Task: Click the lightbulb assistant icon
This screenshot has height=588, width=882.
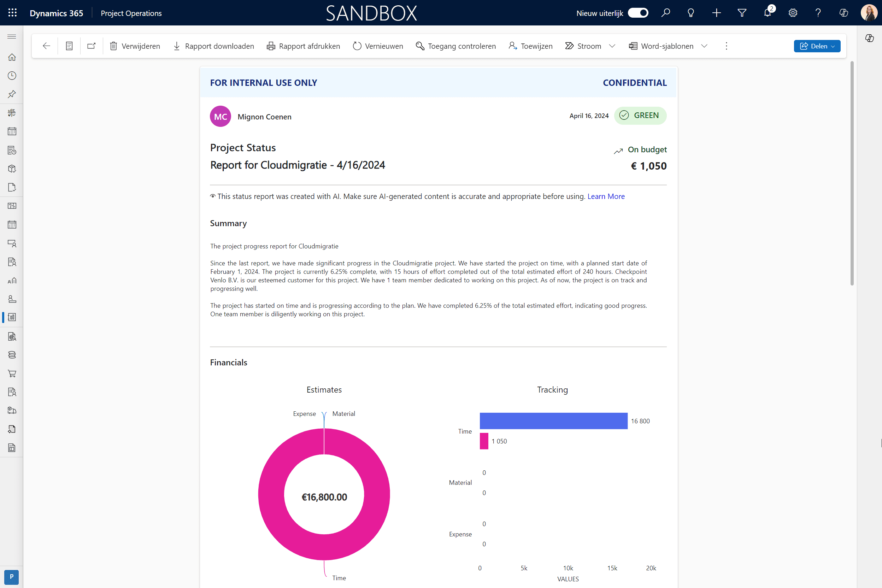Action: coord(691,13)
